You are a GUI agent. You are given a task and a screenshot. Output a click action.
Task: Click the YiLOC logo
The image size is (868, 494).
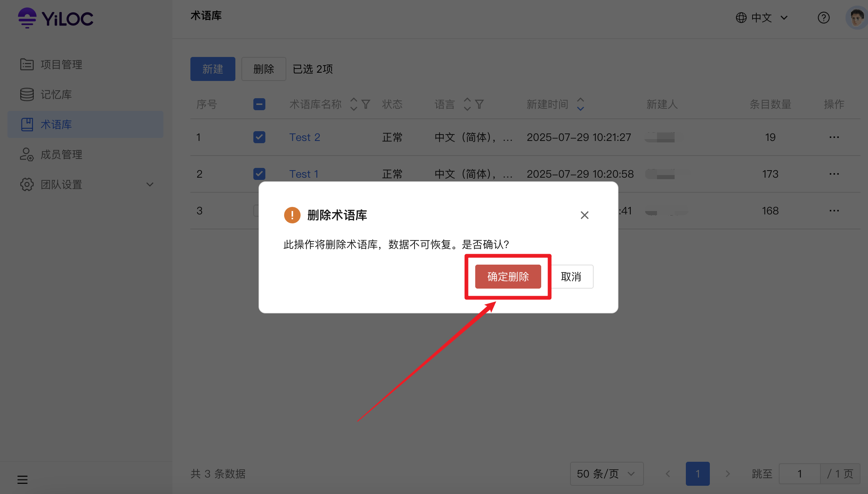(x=55, y=18)
